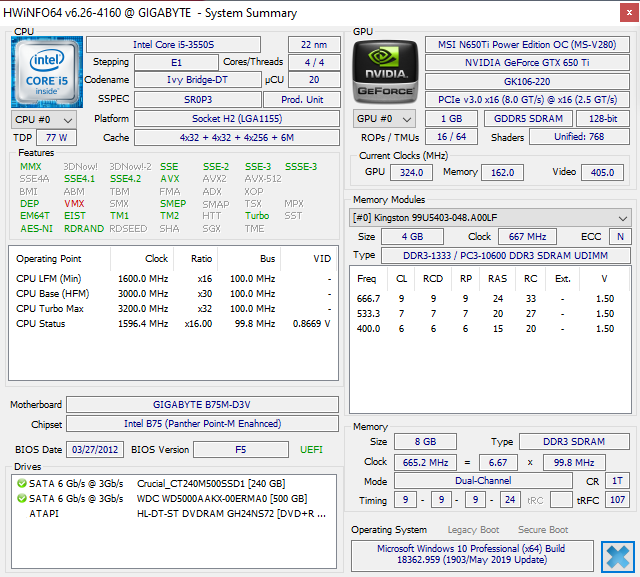Click the Prod. Unit field
Screen dimensions: 640x577
click(x=302, y=100)
